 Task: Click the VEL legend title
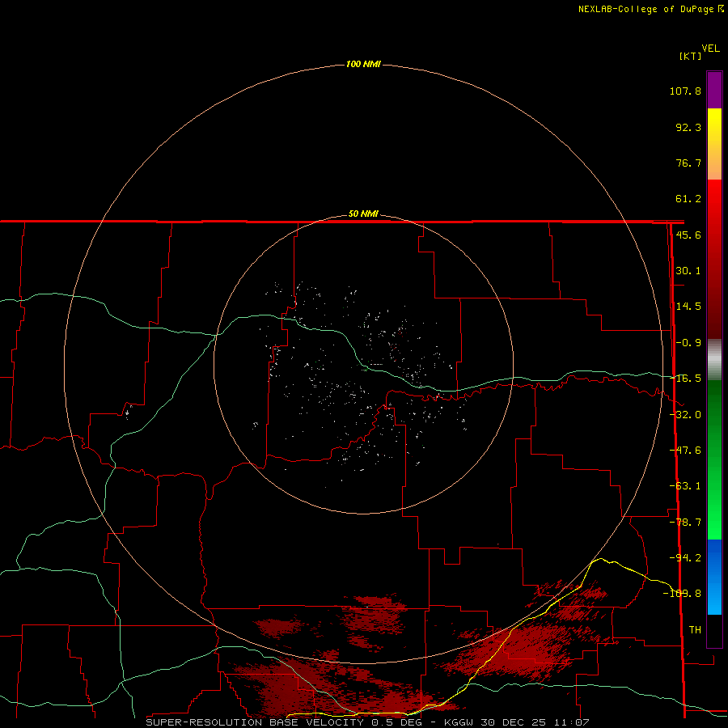pos(710,49)
